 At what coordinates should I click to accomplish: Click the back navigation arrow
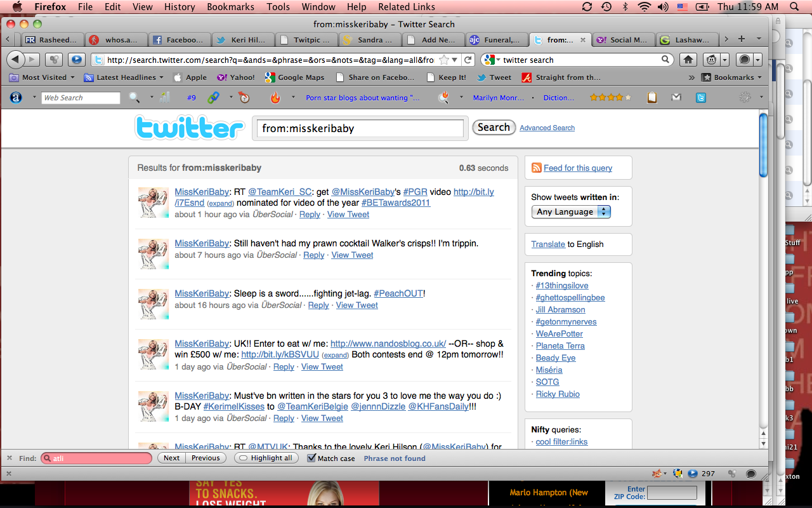coord(16,60)
